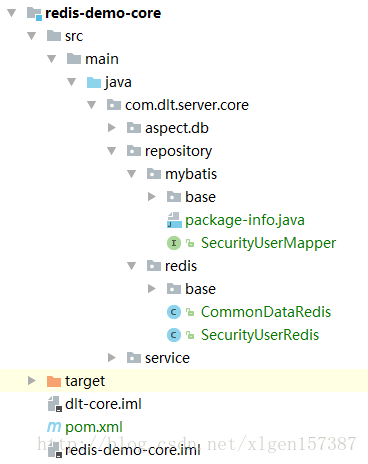Click the blue java source-root icon
Image resolution: width=368 pixels, height=464 pixels.
coord(94,82)
